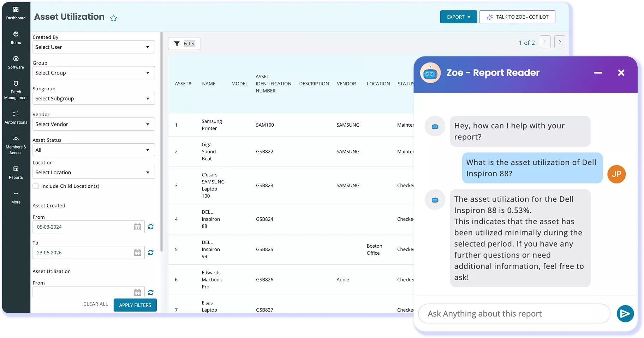Click the filter panel vertical scrollbar

(x=161, y=141)
